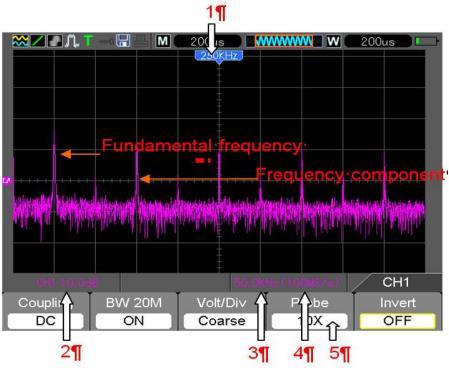Change the Probe 10X attenuation
This screenshot has height=374, width=449.
point(309,321)
